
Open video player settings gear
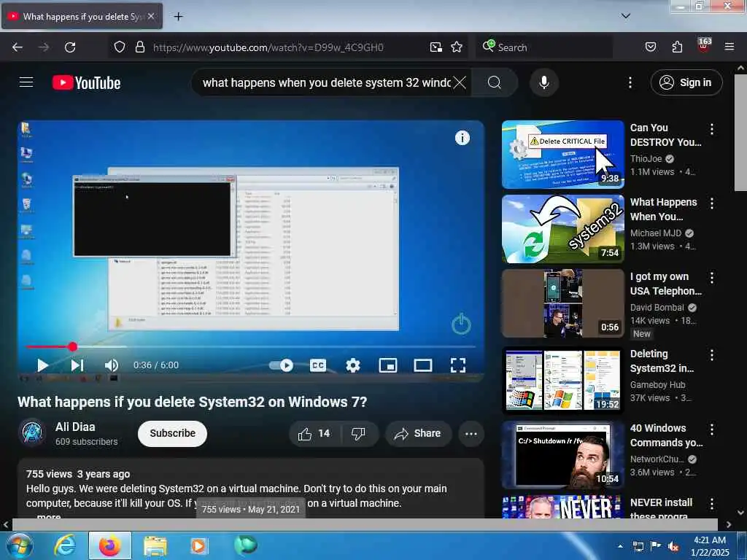(352, 365)
